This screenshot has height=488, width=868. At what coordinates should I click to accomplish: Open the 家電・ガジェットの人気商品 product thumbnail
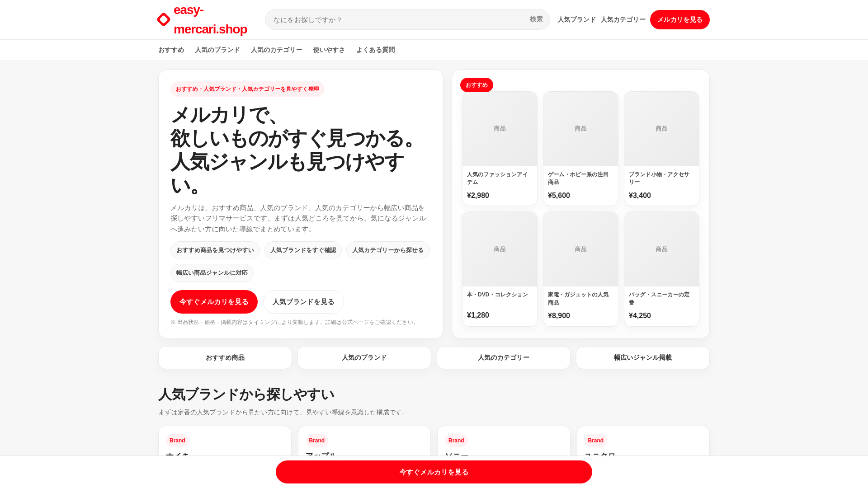(x=580, y=249)
